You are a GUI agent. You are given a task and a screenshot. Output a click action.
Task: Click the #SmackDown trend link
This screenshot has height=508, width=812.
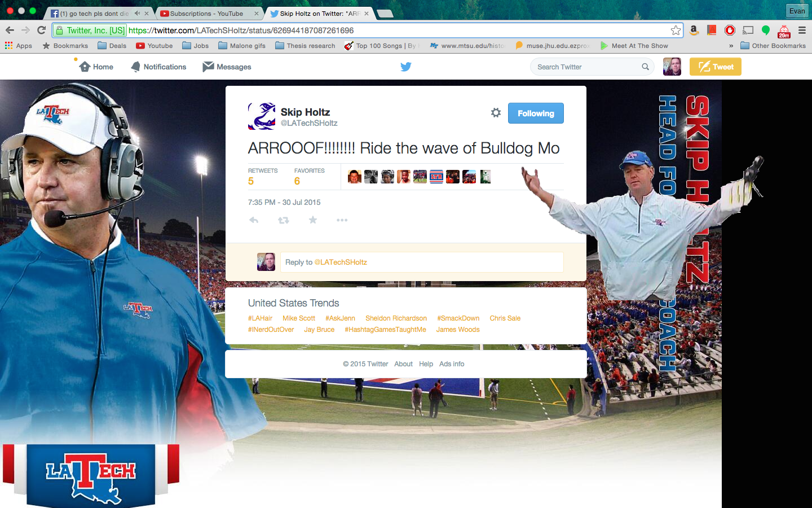point(458,318)
